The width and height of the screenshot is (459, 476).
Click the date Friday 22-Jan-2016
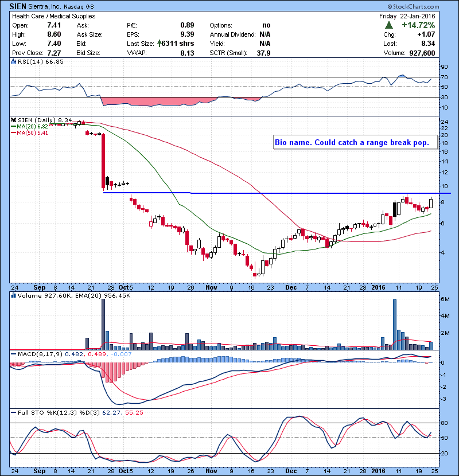pos(407,16)
